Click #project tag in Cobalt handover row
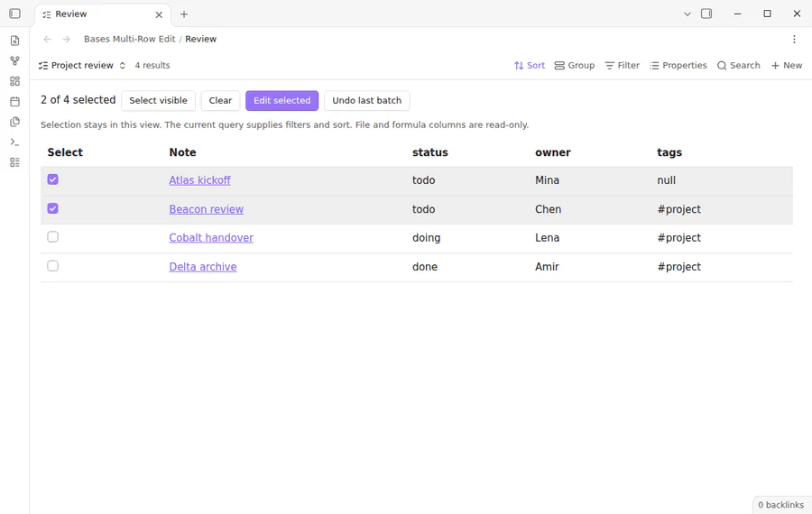 point(678,237)
